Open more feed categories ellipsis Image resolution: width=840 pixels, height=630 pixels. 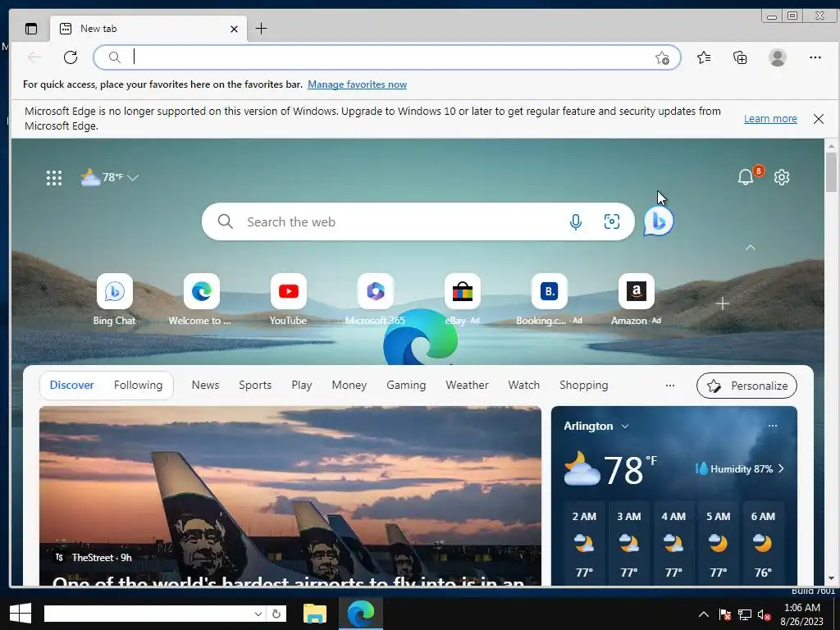[x=669, y=386]
